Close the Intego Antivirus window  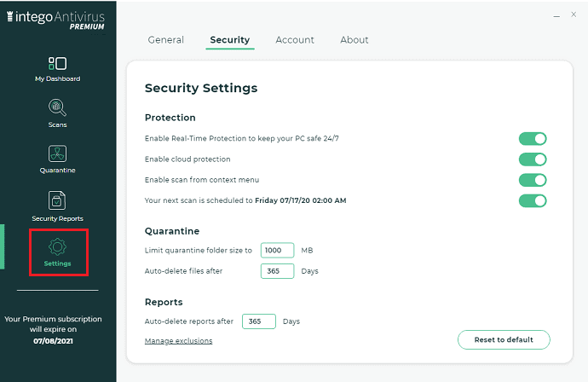point(574,14)
